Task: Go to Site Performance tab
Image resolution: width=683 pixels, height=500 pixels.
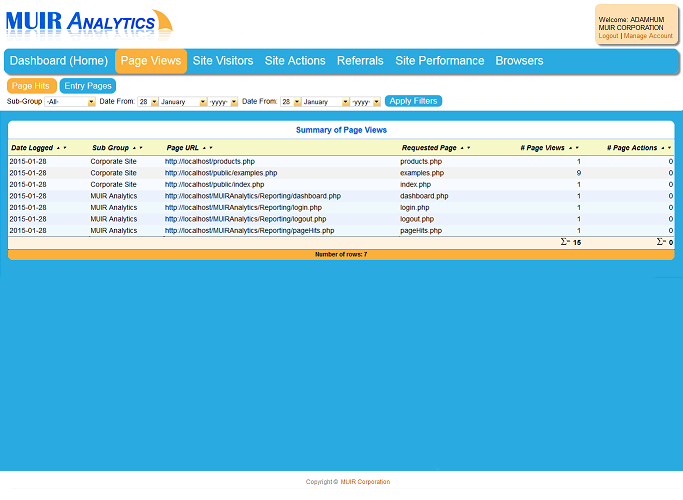Action: pyautogui.click(x=439, y=61)
